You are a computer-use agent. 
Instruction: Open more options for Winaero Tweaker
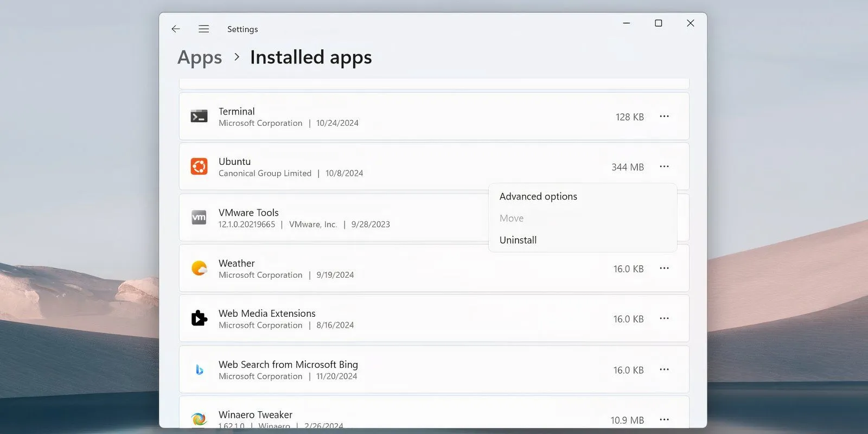pyautogui.click(x=664, y=419)
